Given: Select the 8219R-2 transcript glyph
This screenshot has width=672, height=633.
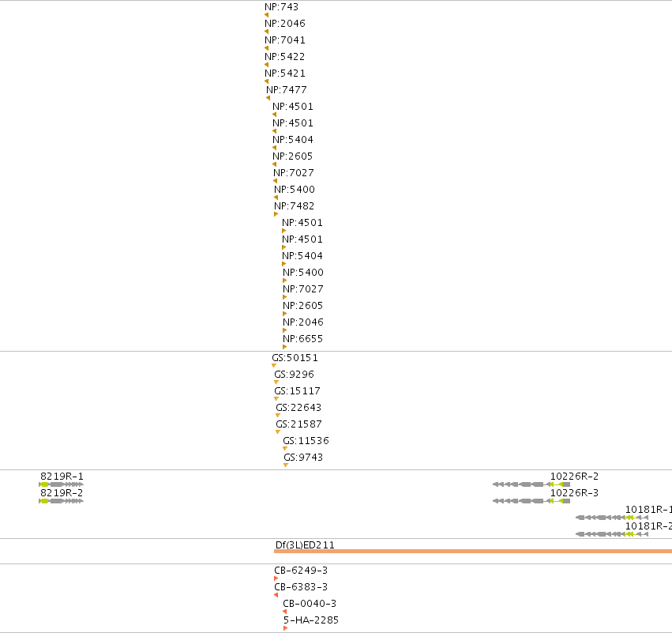Looking at the screenshot, I should pyautogui.click(x=61, y=501).
